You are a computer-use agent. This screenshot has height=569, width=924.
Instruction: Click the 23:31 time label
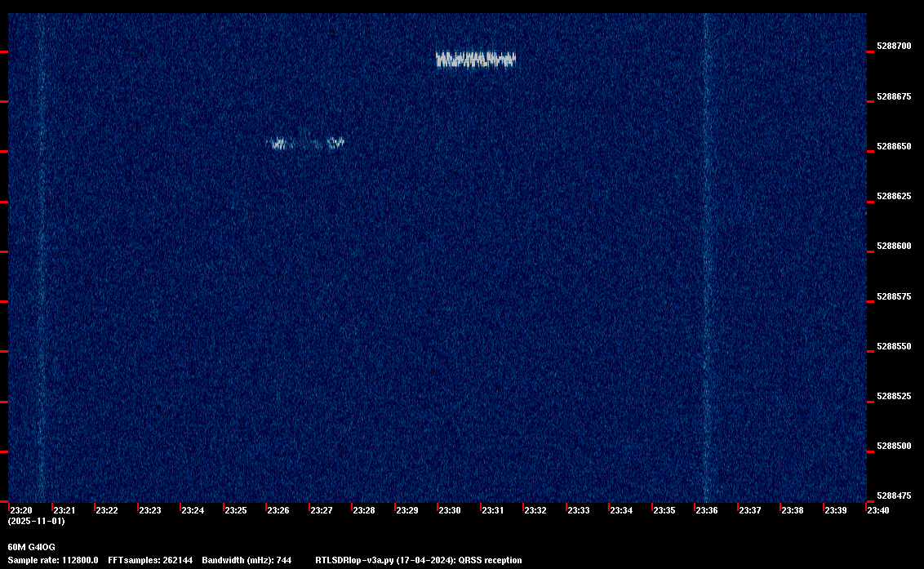click(x=493, y=510)
